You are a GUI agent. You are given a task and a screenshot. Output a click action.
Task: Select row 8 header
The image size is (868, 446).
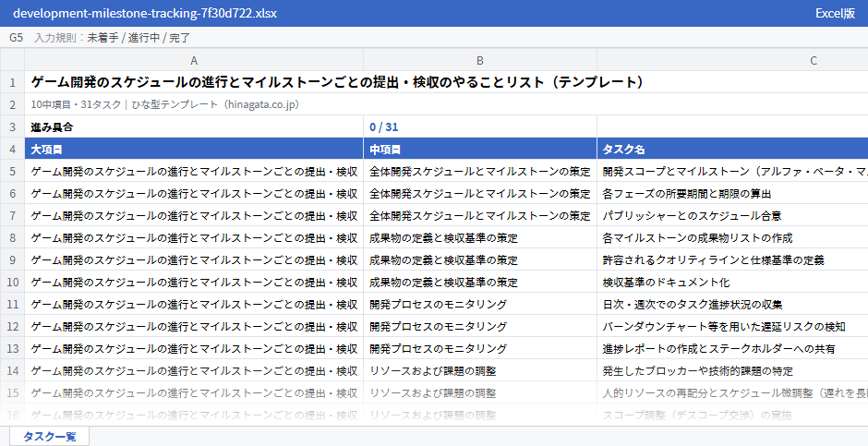point(12,238)
